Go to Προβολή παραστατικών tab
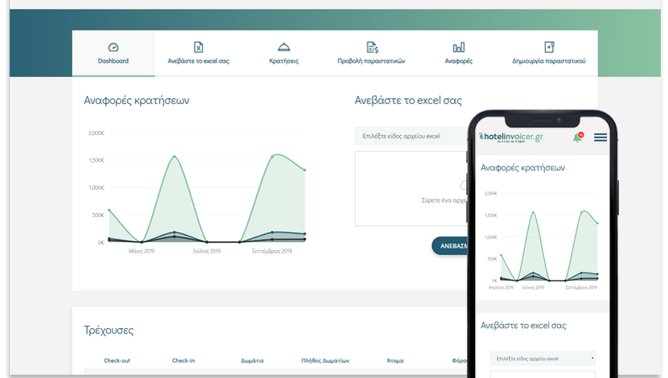This screenshot has width=668, height=378. coord(371,53)
